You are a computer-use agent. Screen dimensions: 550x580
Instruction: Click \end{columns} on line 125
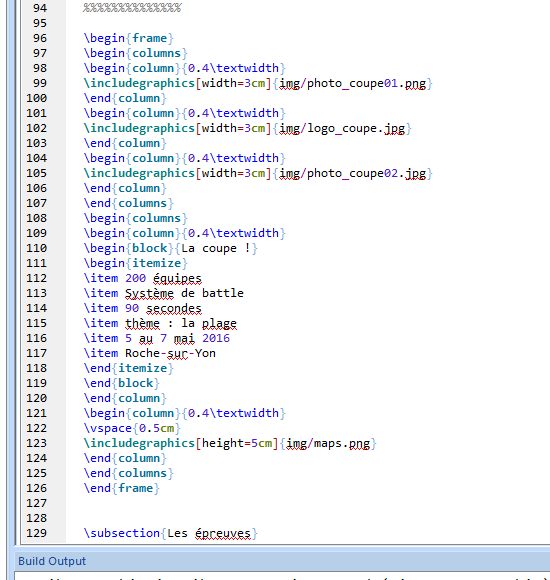[128, 473]
